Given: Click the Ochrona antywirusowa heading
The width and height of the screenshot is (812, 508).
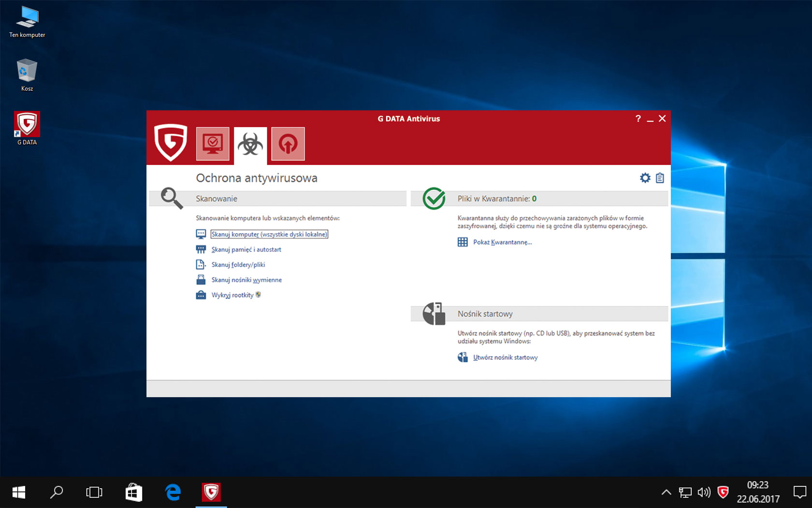Looking at the screenshot, I should click(257, 178).
